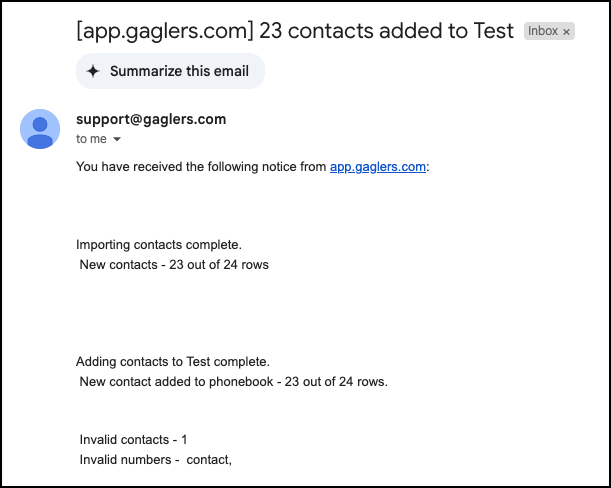This screenshot has height=488, width=611.
Task: Summarize this email
Action: pos(170,71)
